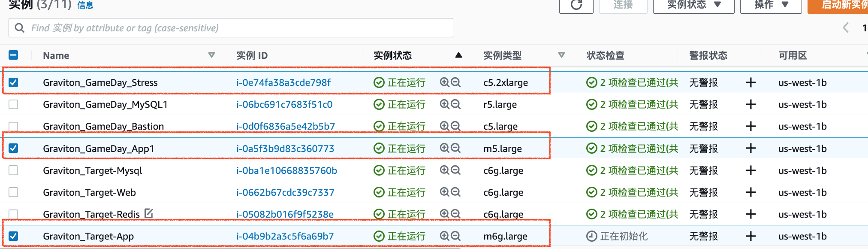This screenshot has width=868, height=249.
Task: Select the Graviton_GameDay_MySQL1 checkbox
Action: click(14, 104)
